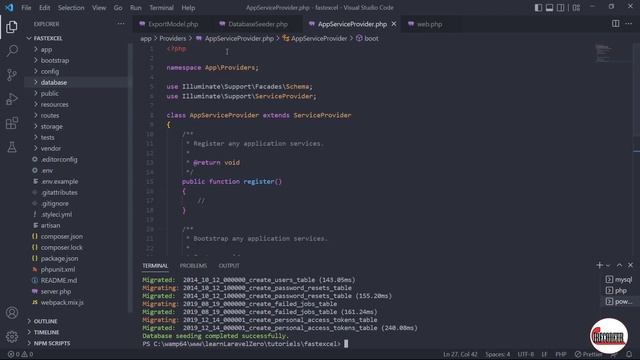This screenshot has width=640, height=360.
Task: Open the Selection menu
Action: pyautogui.click(x=71, y=8)
